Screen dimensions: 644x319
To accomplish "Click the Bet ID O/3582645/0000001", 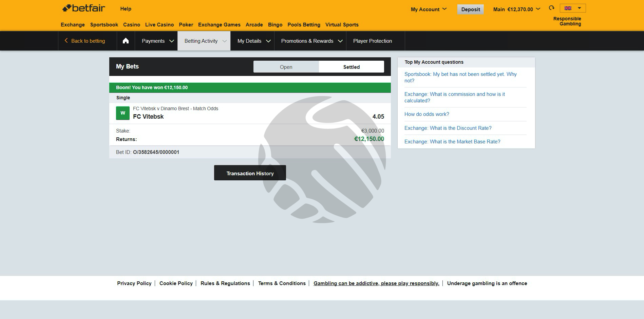I will tap(156, 152).
